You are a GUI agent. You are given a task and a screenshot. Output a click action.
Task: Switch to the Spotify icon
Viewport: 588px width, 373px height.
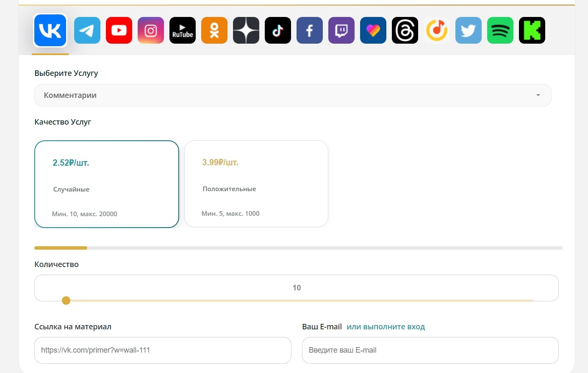[500, 30]
